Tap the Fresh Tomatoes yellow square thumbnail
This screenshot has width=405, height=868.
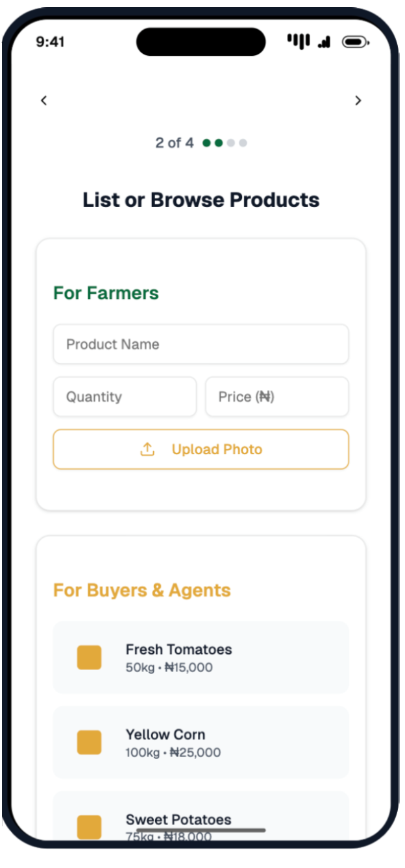(x=90, y=657)
